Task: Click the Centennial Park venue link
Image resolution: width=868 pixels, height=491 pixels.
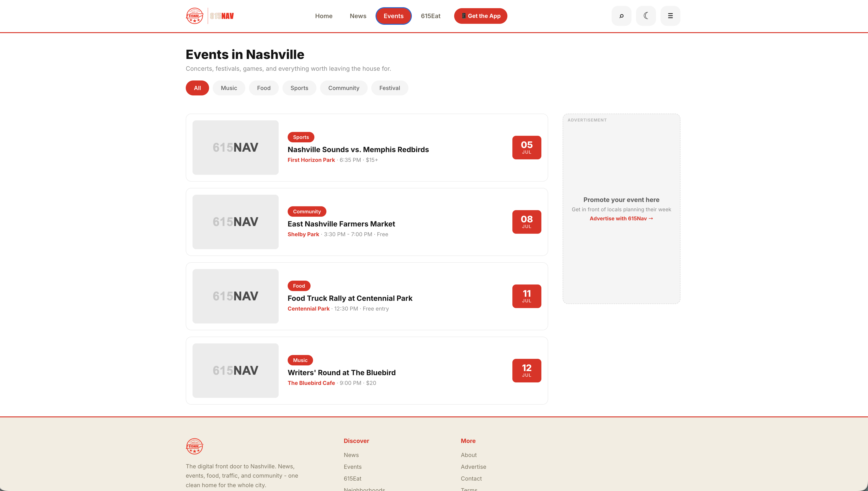Action: click(309, 309)
